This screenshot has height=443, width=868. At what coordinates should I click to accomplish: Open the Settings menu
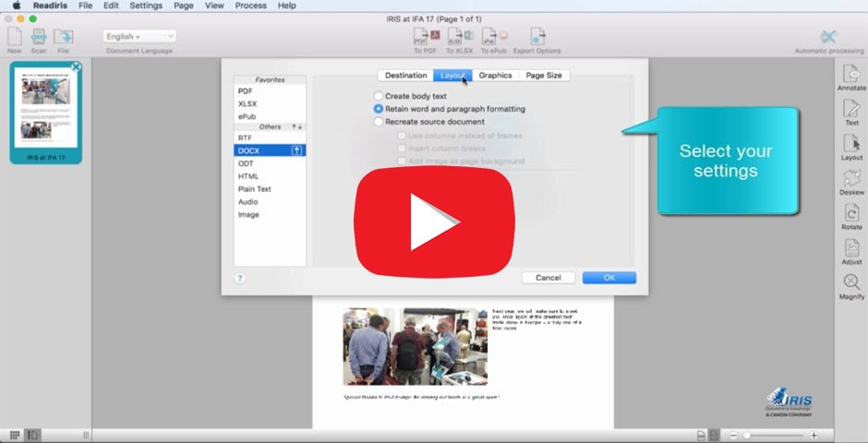[x=146, y=6]
